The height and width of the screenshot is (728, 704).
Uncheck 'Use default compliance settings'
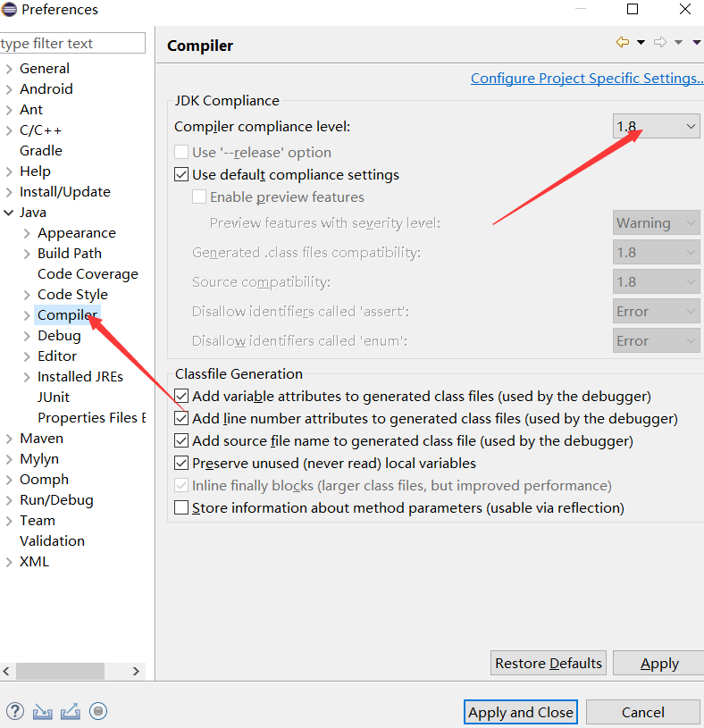click(x=181, y=174)
